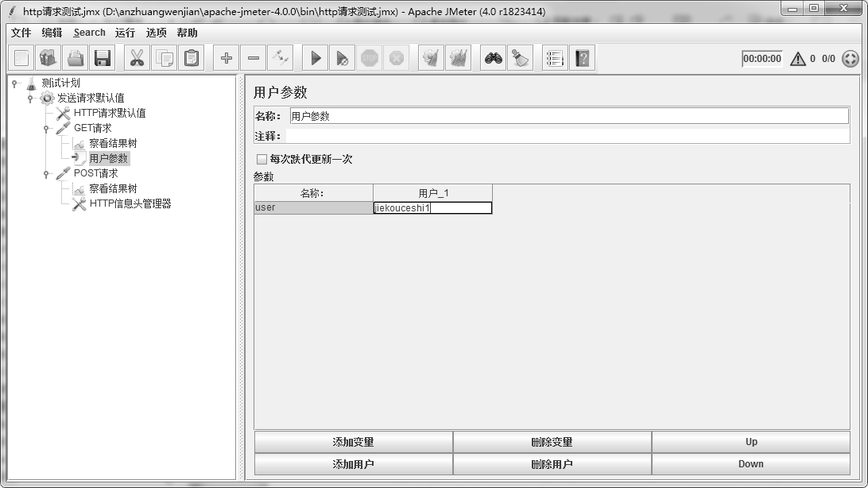Open the Templates icon in toolbar

coord(48,58)
